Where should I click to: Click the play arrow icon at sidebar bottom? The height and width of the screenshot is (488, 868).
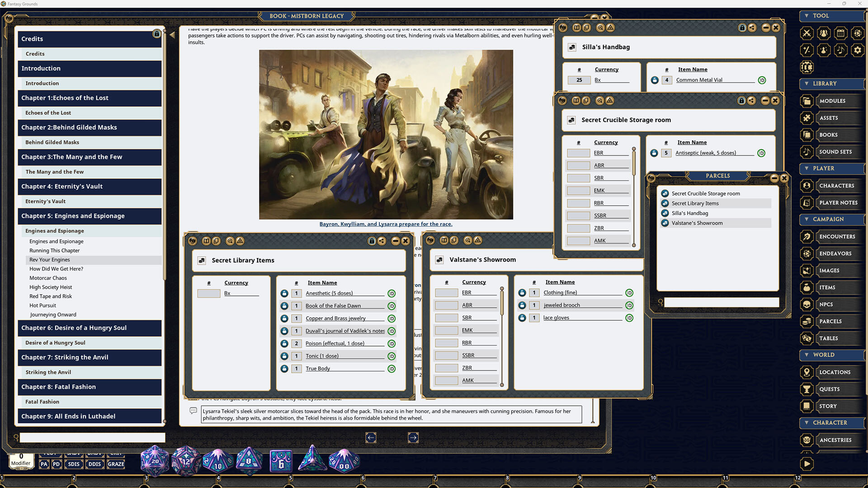(x=807, y=464)
